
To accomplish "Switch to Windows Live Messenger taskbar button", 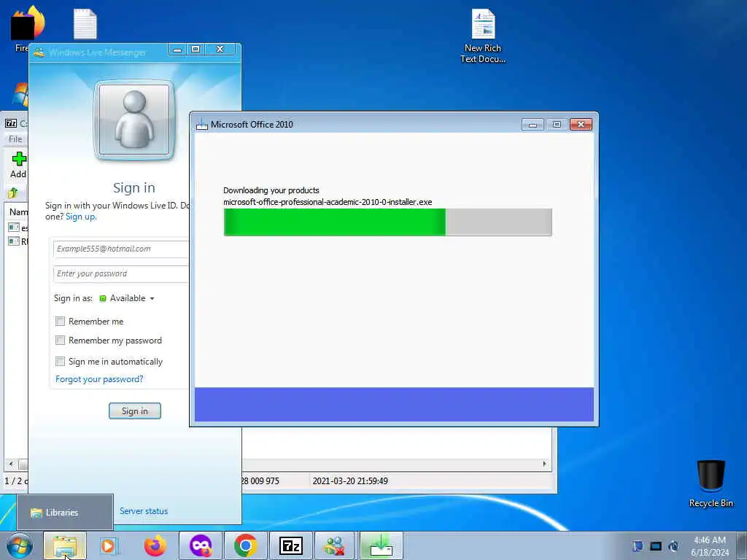I will pos(336,545).
